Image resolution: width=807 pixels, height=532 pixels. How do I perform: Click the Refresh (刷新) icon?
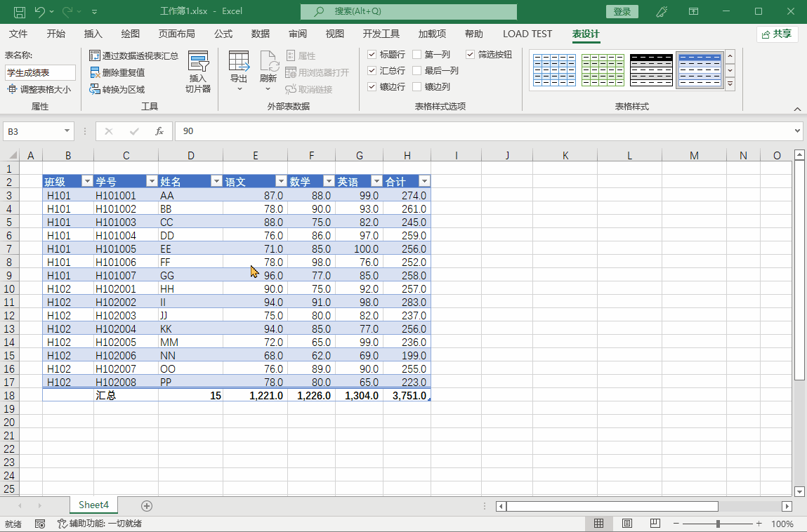268,62
